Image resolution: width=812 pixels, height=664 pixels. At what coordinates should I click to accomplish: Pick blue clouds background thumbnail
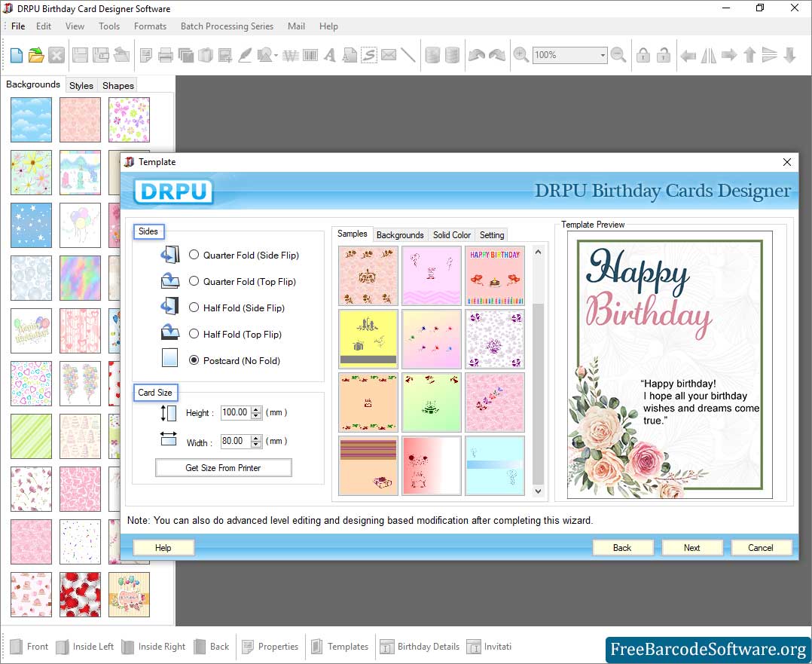[31, 120]
